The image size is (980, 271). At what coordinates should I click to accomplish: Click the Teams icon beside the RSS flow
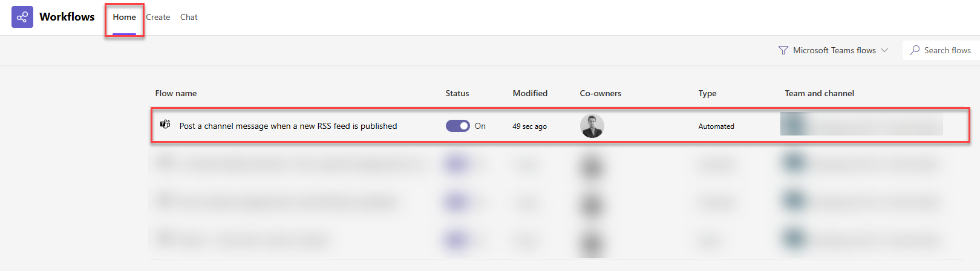165,125
